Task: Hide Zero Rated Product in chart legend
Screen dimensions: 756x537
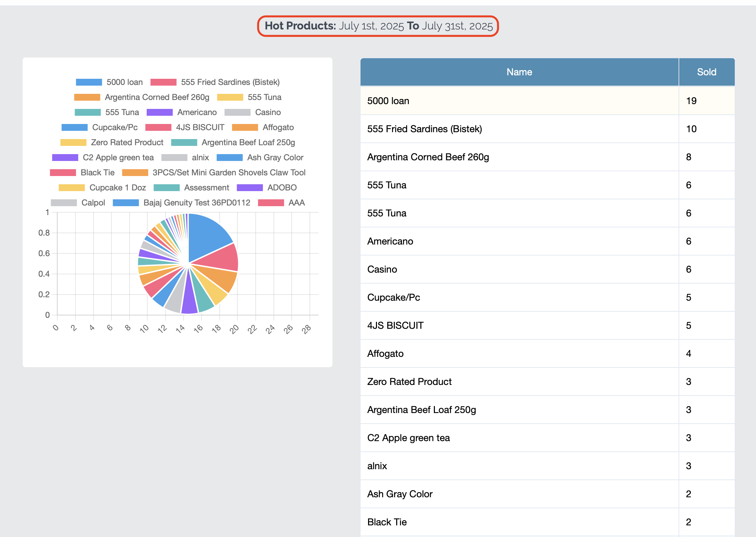Action: 127,142
